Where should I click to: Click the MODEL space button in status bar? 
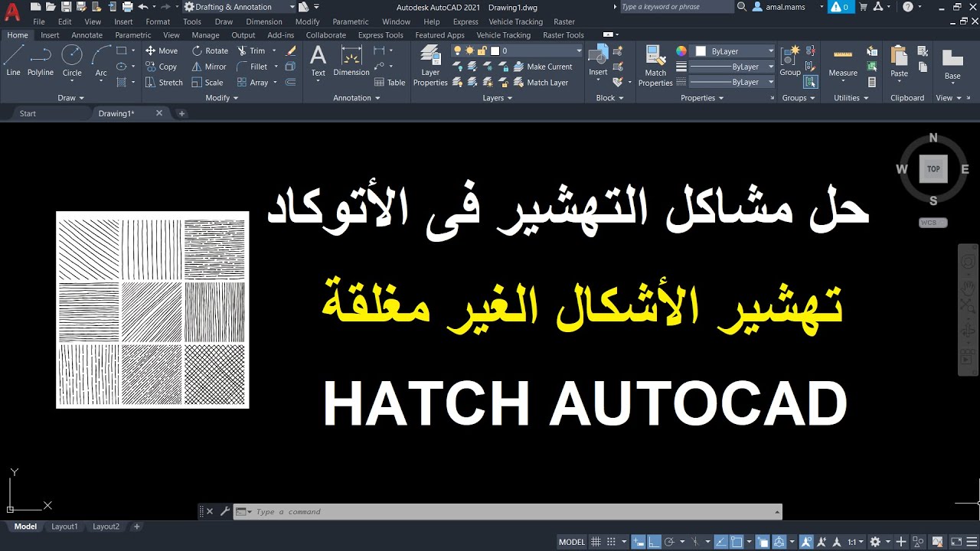coord(572,542)
